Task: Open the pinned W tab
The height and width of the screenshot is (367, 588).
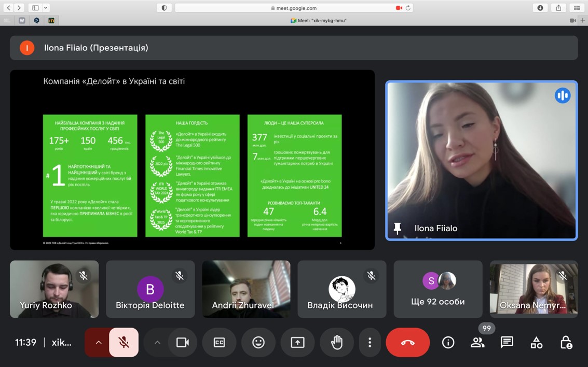Action: (x=22, y=21)
